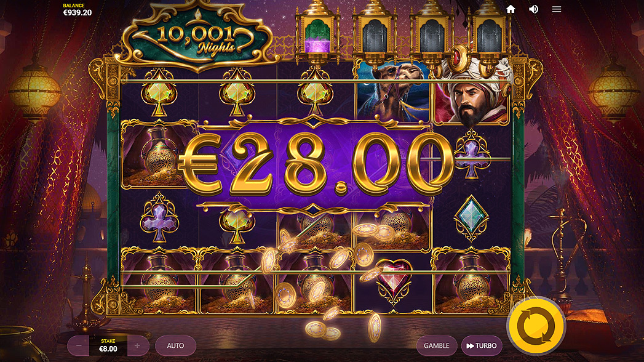
Task: Toggle TURBO mode
Action: coord(482,346)
